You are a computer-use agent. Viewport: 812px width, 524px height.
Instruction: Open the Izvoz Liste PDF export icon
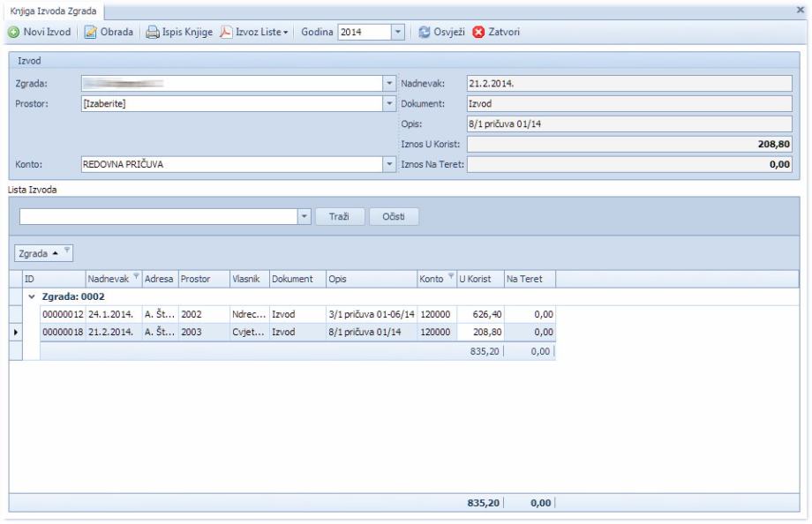tap(226, 32)
